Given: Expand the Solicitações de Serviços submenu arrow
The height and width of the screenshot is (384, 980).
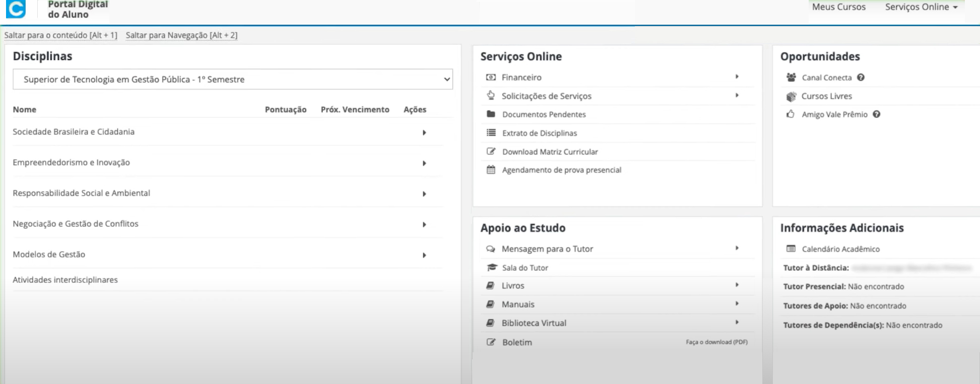Looking at the screenshot, I should 737,95.
